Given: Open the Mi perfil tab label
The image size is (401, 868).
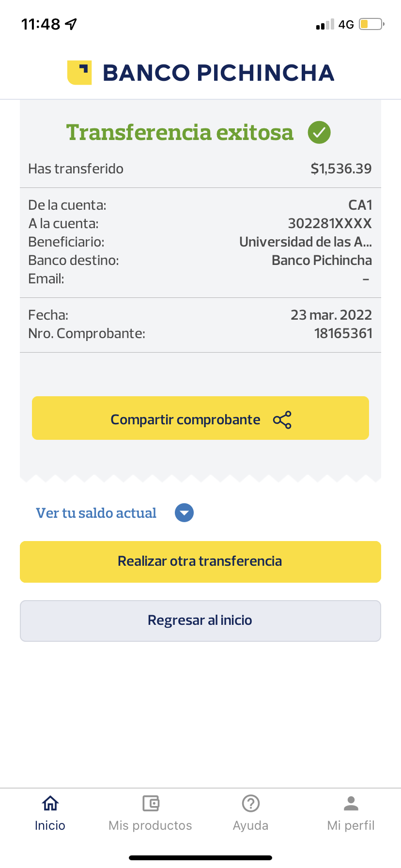Looking at the screenshot, I should (351, 825).
